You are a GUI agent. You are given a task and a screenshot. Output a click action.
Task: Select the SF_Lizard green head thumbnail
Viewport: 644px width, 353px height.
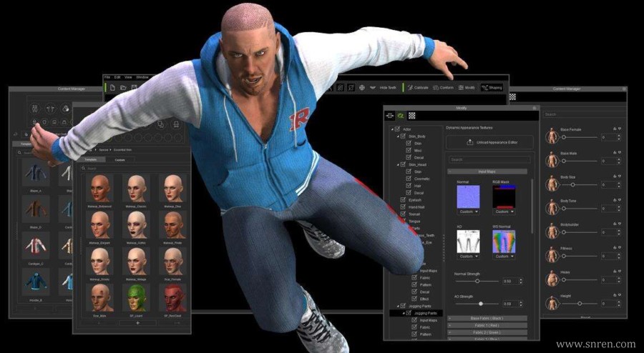coord(137,298)
